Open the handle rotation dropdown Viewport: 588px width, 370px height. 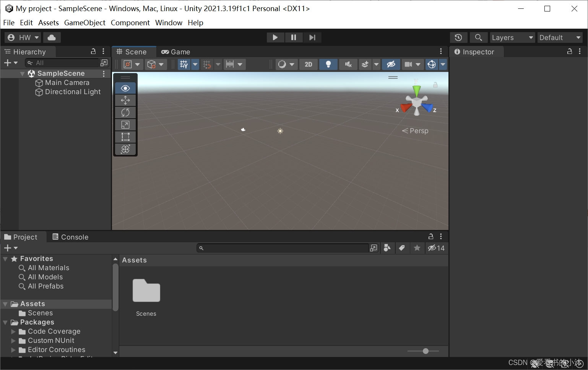pyautogui.click(x=156, y=64)
